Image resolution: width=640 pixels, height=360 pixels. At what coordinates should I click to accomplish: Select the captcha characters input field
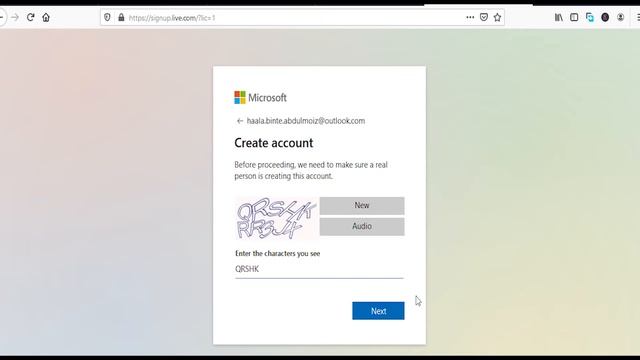point(319,269)
